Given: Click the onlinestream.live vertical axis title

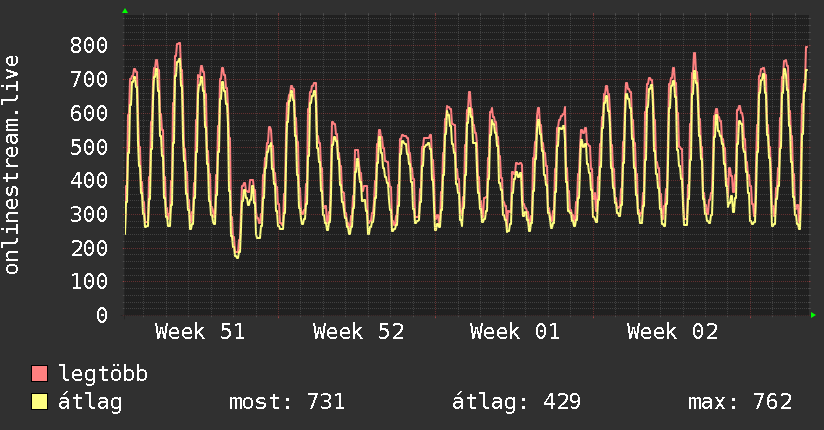Looking at the screenshot, I should (x=12, y=165).
